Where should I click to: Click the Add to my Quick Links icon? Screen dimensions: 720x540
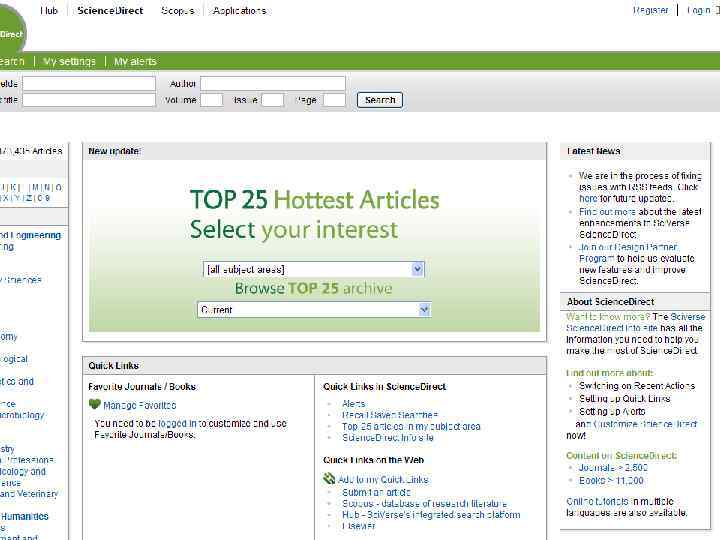coord(329,479)
